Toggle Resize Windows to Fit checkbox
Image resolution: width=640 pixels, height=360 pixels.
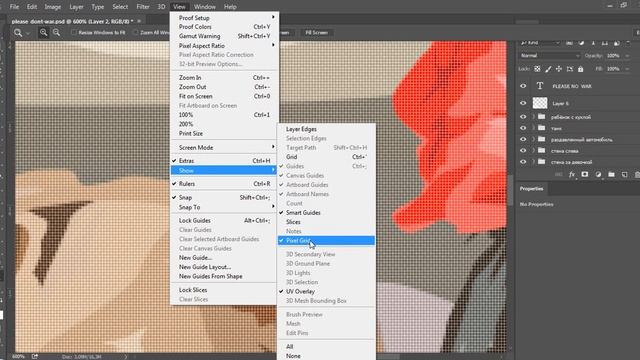click(74, 32)
